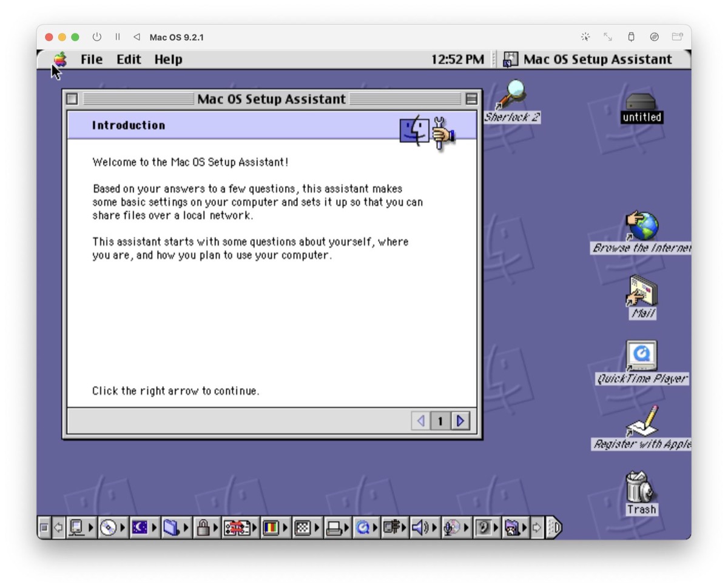This screenshot has width=728, height=588.
Task: Pause the Mac OS 9.2.1 virtual machine
Action: (x=118, y=37)
